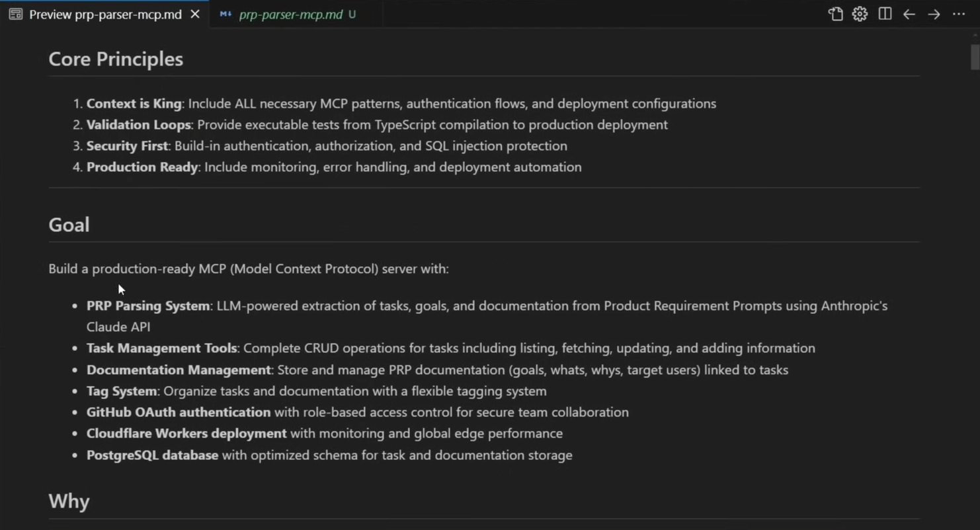Close the Preview prp-parser-mcp.md tab

(195, 14)
